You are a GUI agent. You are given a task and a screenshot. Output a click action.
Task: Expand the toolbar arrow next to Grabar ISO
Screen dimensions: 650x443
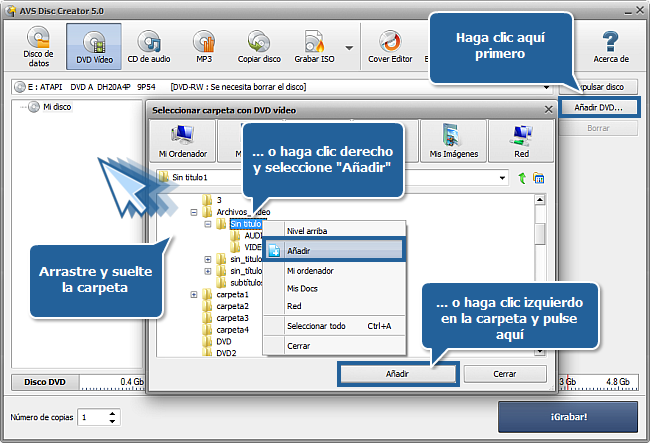click(349, 48)
